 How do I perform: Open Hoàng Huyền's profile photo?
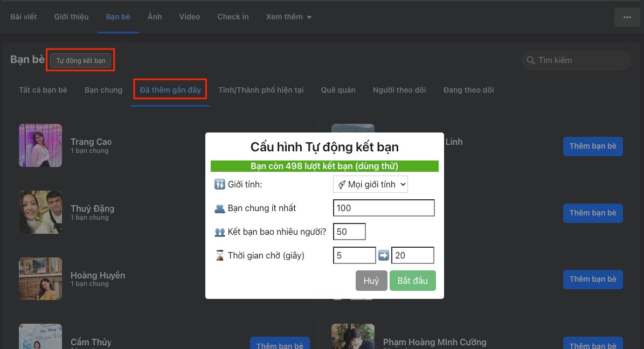(40, 278)
